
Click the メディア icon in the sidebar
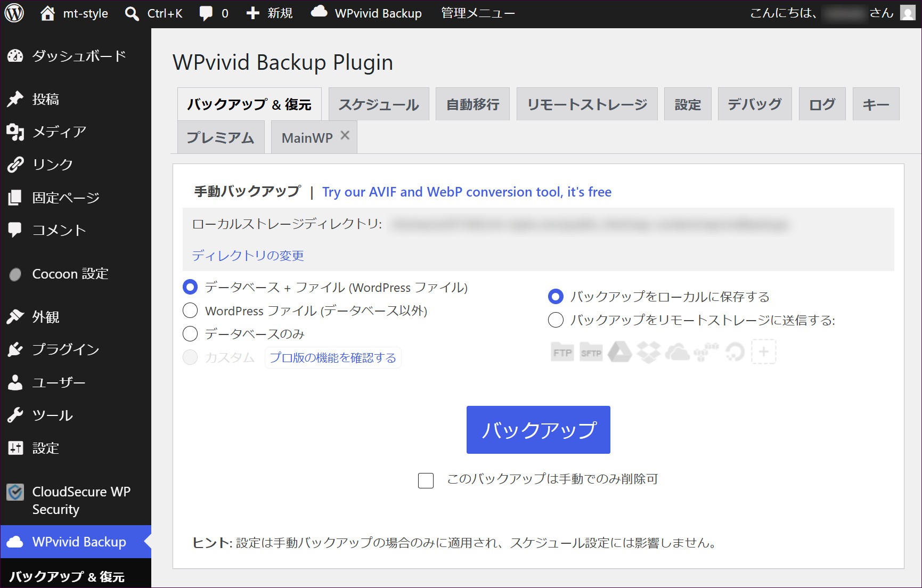point(15,132)
